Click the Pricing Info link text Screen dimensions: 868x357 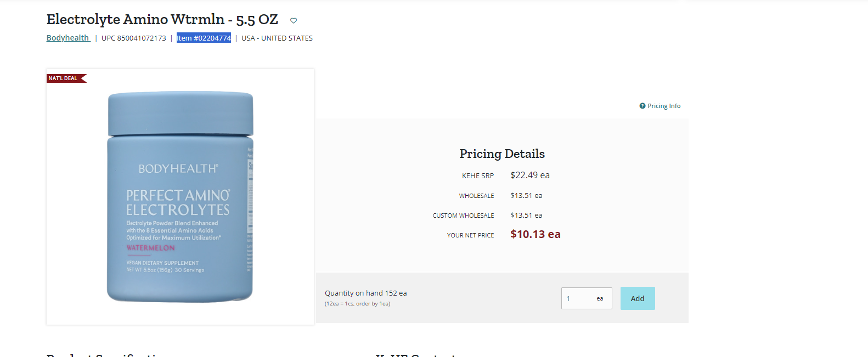[x=664, y=106]
